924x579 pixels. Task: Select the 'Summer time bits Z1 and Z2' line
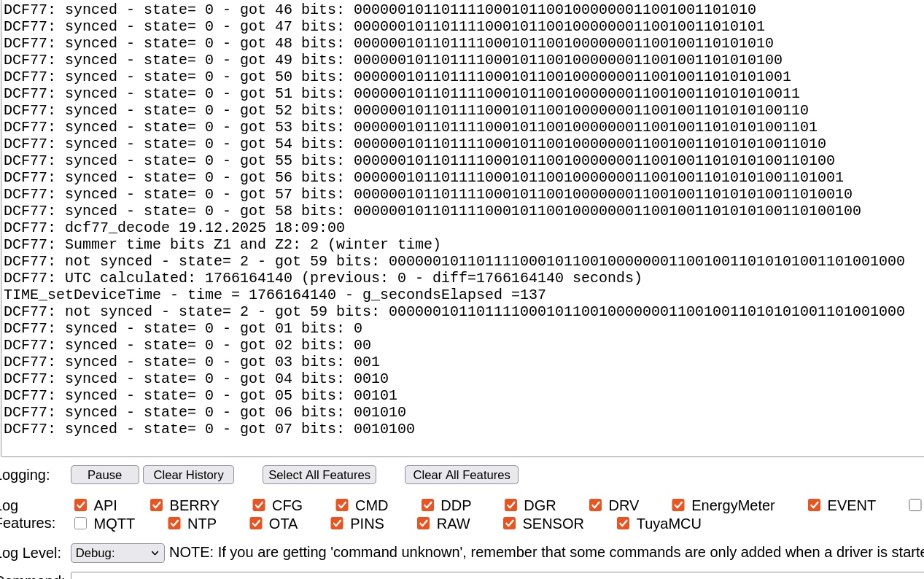tap(222, 244)
